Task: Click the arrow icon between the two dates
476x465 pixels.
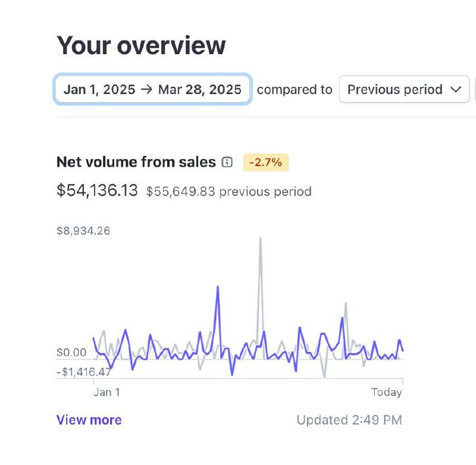Action: click(146, 89)
